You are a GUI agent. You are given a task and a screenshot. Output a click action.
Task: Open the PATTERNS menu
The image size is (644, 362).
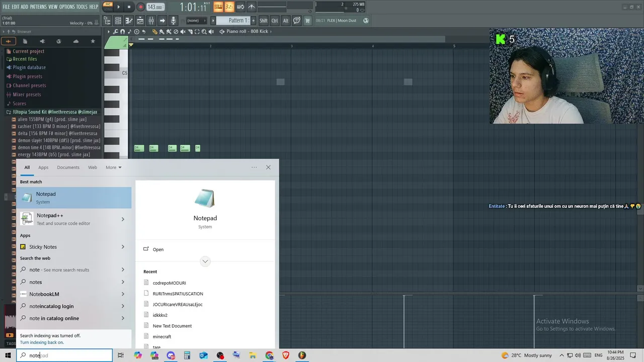[38, 7]
